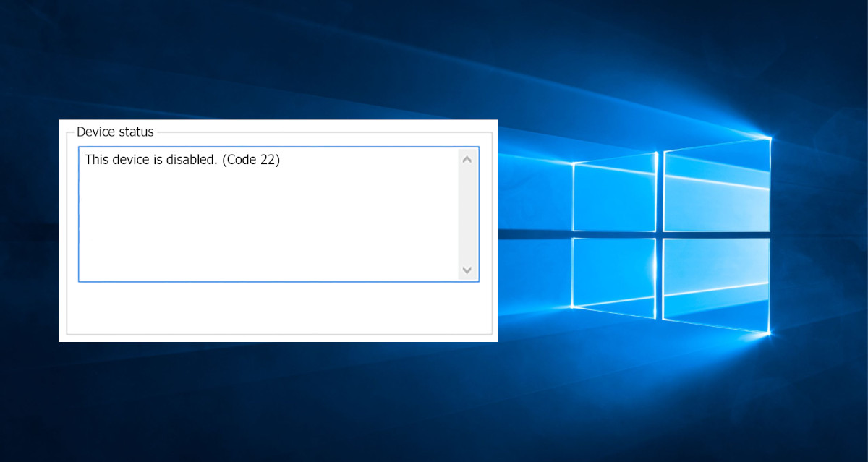Click the word 'device' in the status message
868x462 pixels.
131,160
